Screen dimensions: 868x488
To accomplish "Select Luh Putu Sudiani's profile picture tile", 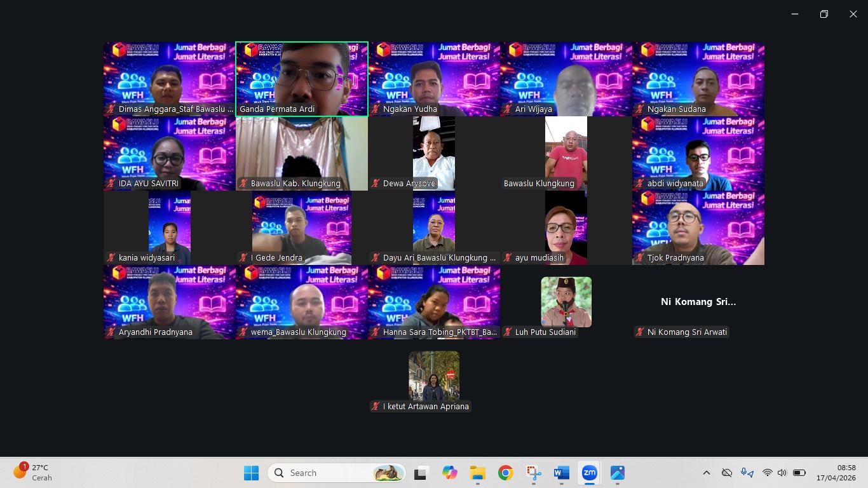I will click(566, 302).
